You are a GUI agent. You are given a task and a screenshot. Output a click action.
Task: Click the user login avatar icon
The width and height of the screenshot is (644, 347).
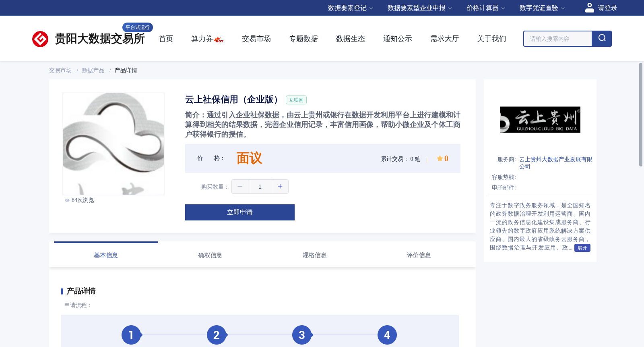[x=590, y=8]
